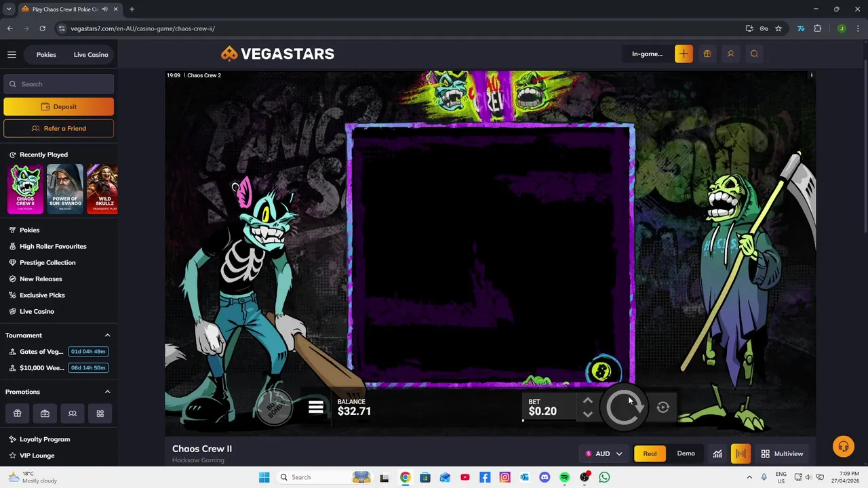868x488 pixels.
Task: Increase bet with up arrow
Action: coord(588,401)
